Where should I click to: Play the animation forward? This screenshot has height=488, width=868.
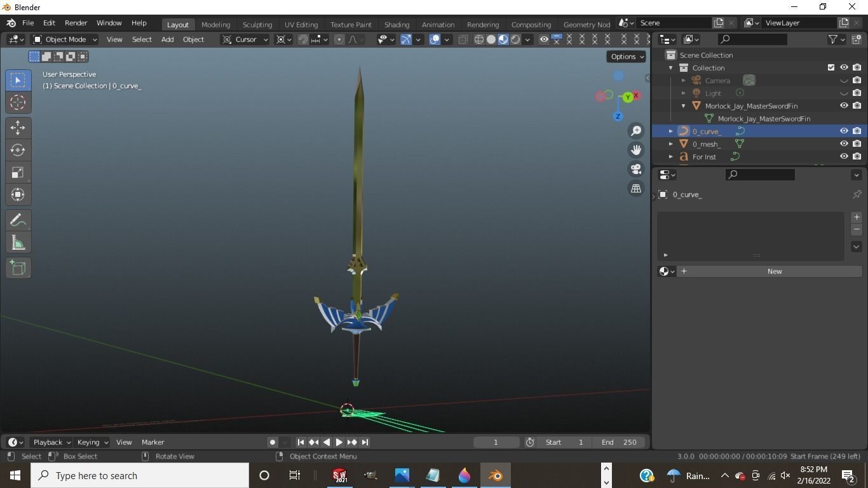339,442
